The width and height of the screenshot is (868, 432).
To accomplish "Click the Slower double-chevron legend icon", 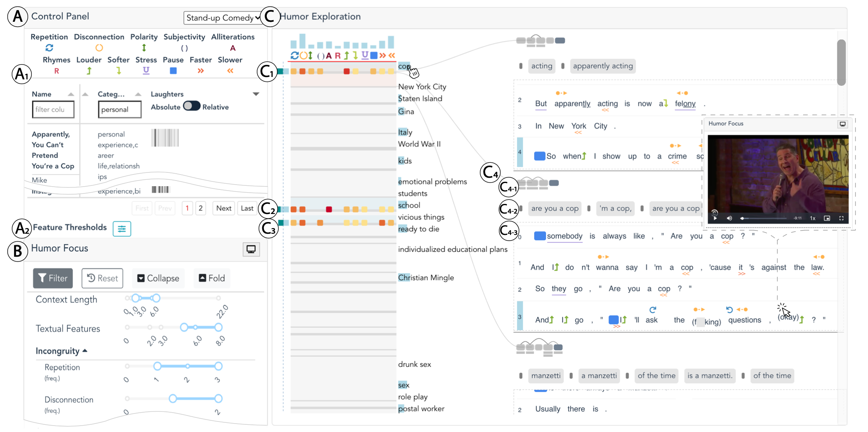I will click(230, 71).
